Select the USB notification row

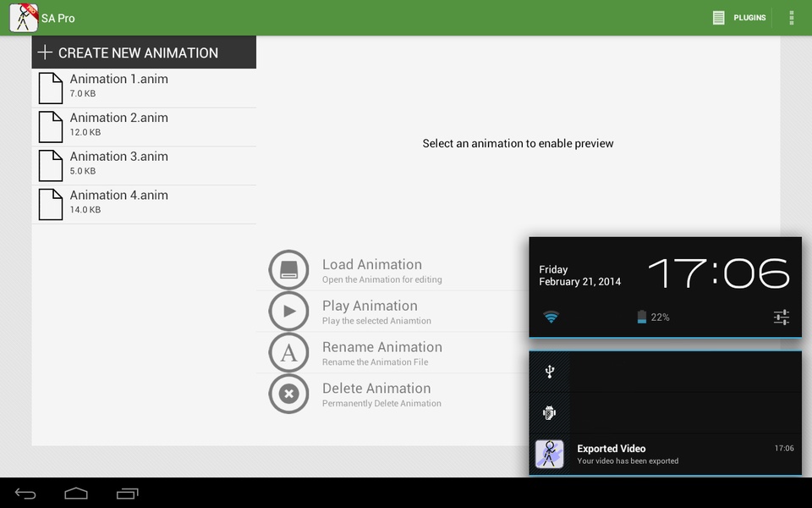tap(666, 372)
